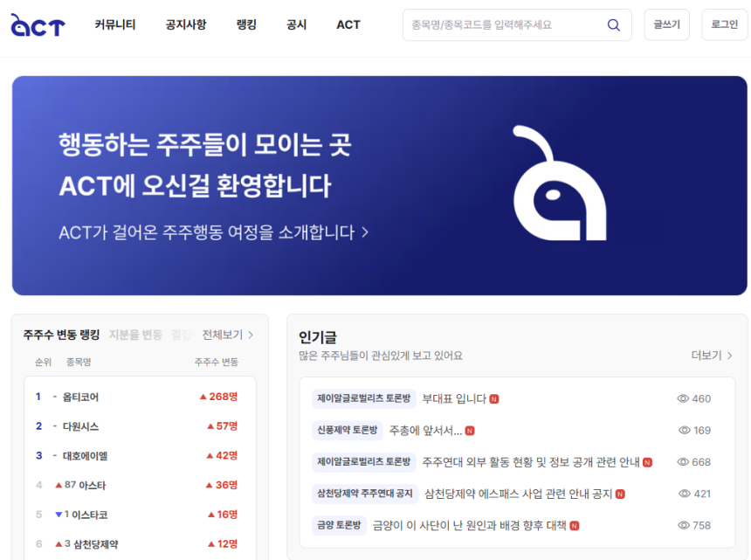Click the N badge on 주주연대 외부 활동 post
Viewport: 751px width, 560px height.
648,462
